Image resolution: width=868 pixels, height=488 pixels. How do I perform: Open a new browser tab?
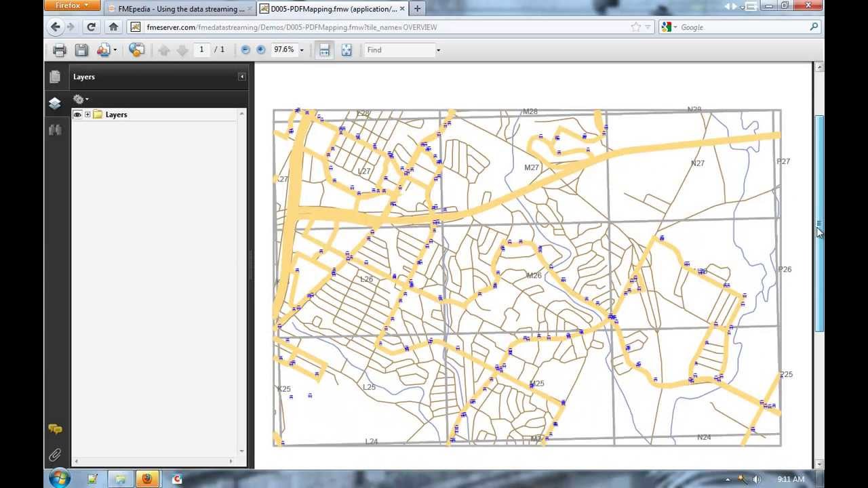(417, 9)
